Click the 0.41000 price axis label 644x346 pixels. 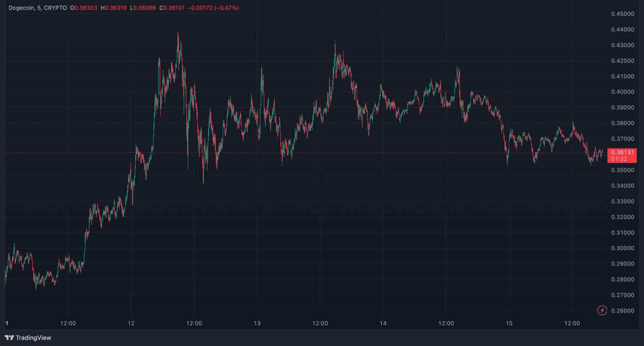pyautogui.click(x=623, y=76)
